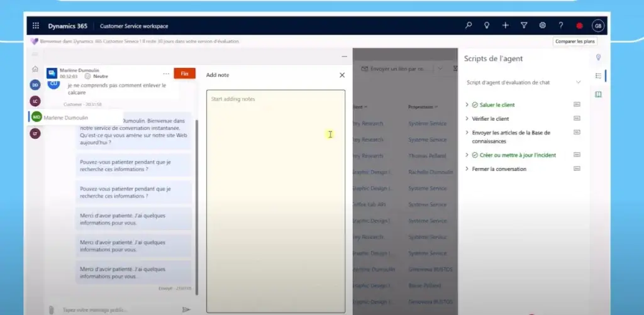Go to the Home icon in session sidebar
The image size is (644, 315).
point(35,69)
